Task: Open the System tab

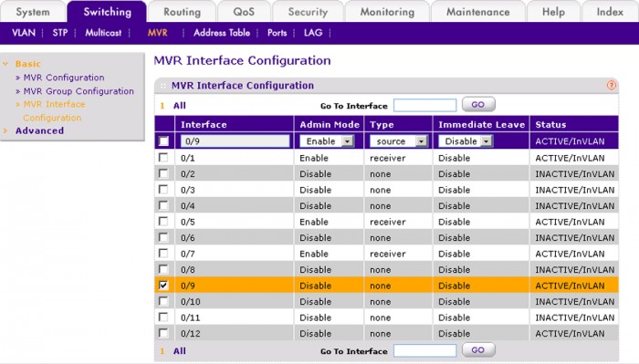Action: 33,12
